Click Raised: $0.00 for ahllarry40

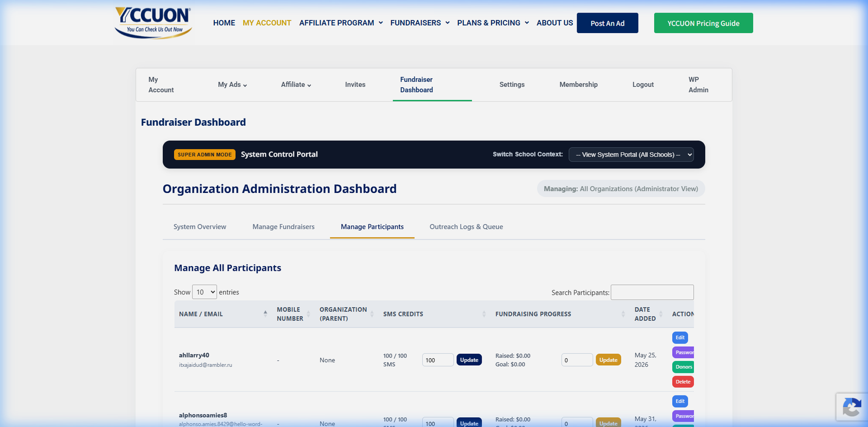click(x=513, y=356)
